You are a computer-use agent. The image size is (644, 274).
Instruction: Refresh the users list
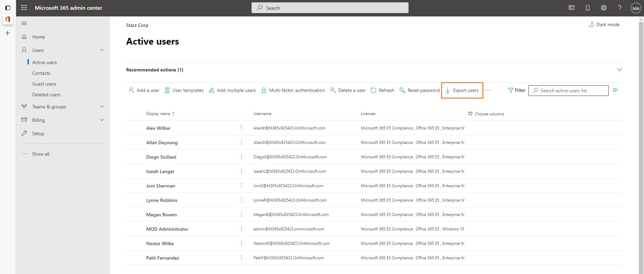pos(382,90)
